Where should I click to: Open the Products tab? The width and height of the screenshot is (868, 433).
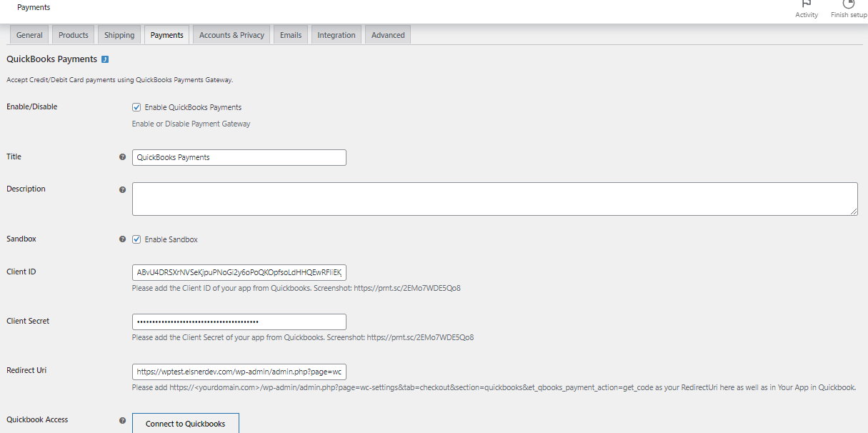point(74,35)
